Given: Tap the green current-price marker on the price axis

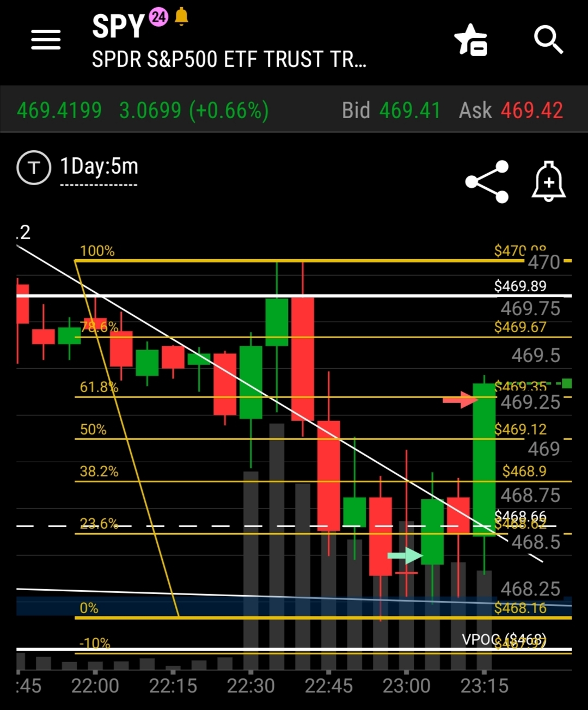Looking at the screenshot, I should [567, 383].
